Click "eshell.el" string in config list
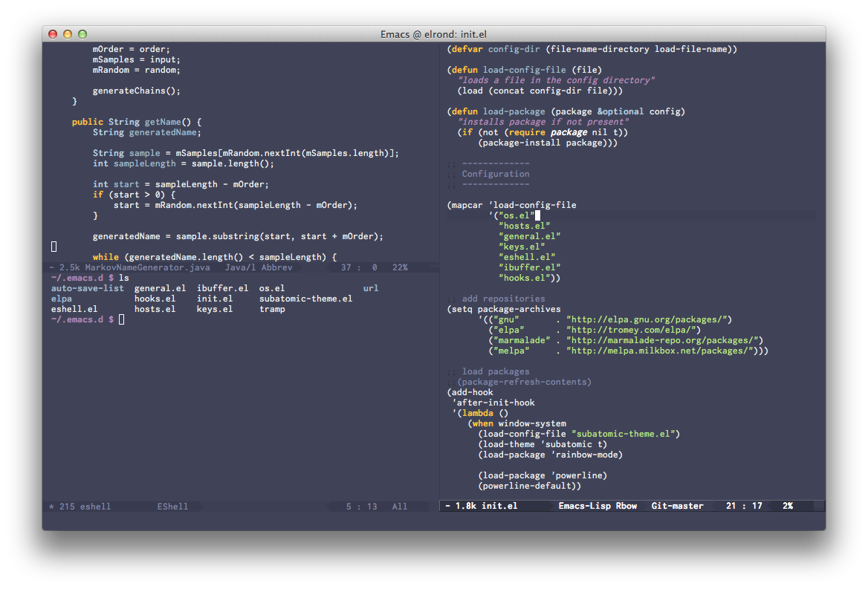This screenshot has height=589, width=868. click(x=527, y=257)
